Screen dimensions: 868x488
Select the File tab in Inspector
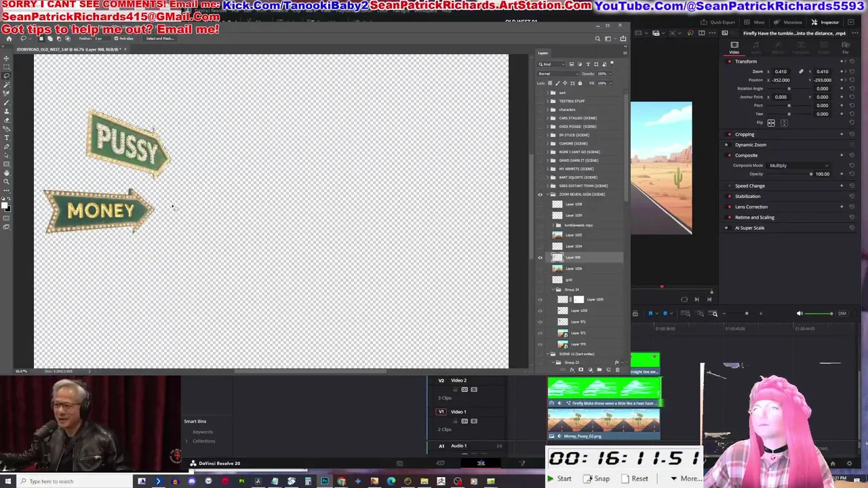point(846,47)
